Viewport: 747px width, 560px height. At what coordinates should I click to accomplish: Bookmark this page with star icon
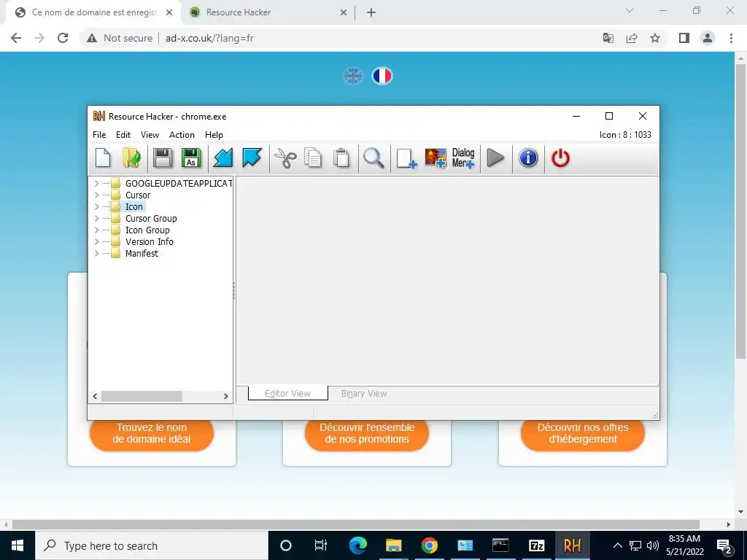(655, 38)
